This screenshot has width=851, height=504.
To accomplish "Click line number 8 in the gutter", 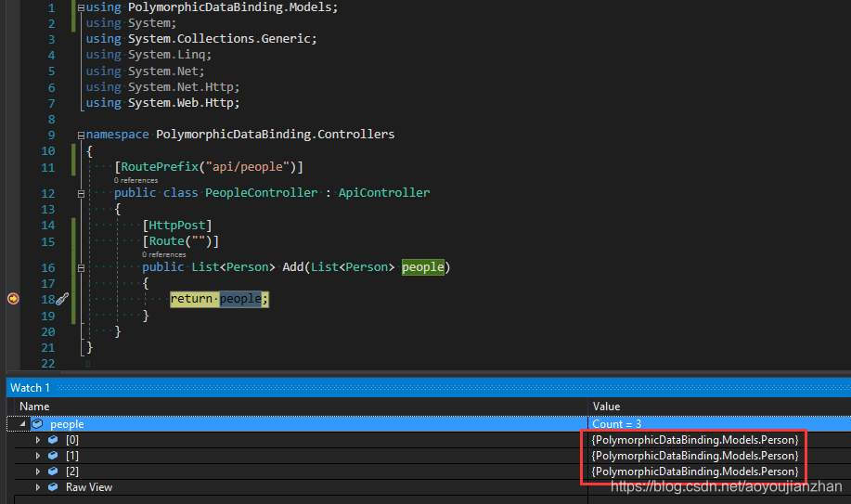I will pyautogui.click(x=51, y=119).
